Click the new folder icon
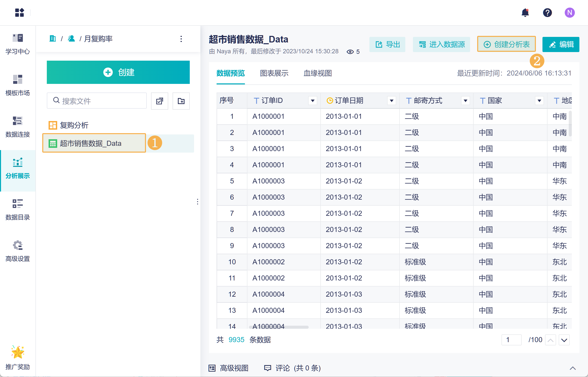This screenshot has width=588, height=377. (181, 101)
